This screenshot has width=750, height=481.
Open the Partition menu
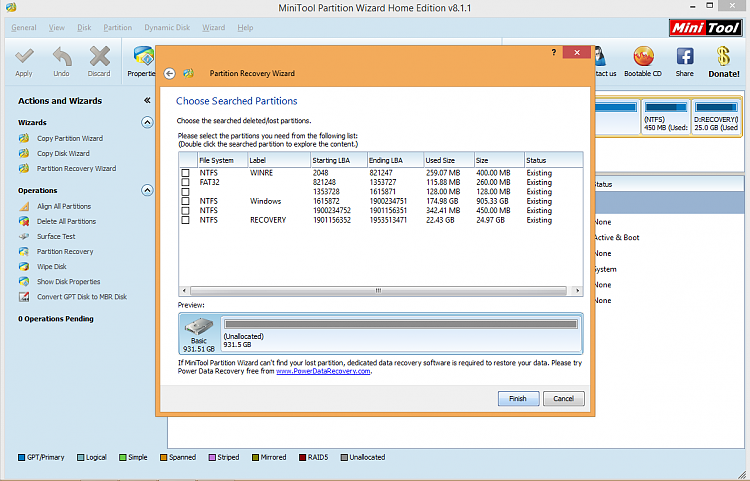118,28
